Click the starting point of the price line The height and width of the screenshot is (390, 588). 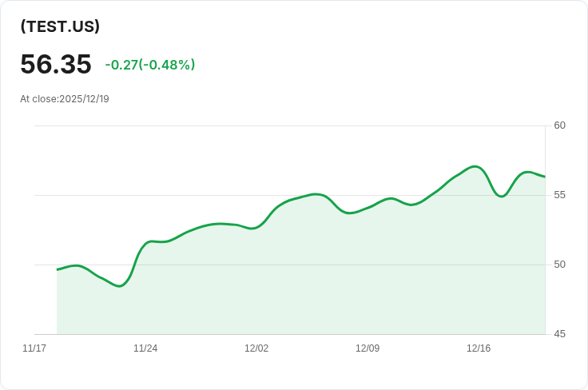click(x=58, y=269)
